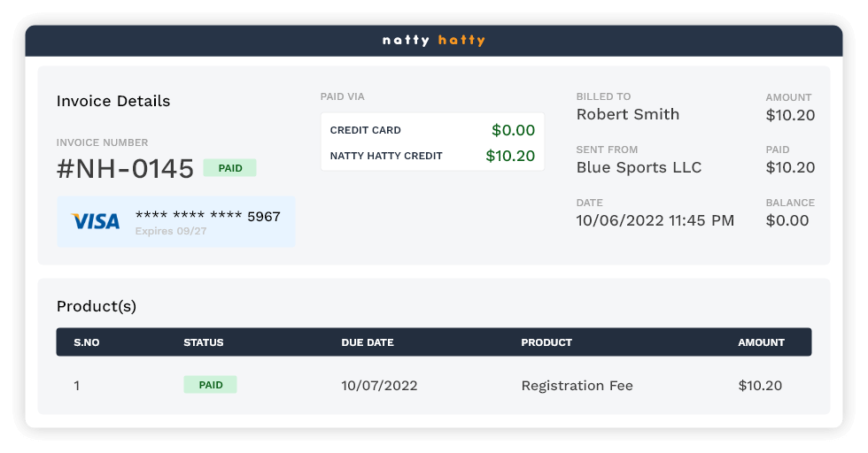The width and height of the screenshot is (868, 453).
Task: Click the invoice date 10/06/2022 11:45 PM
Action: tap(655, 220)
